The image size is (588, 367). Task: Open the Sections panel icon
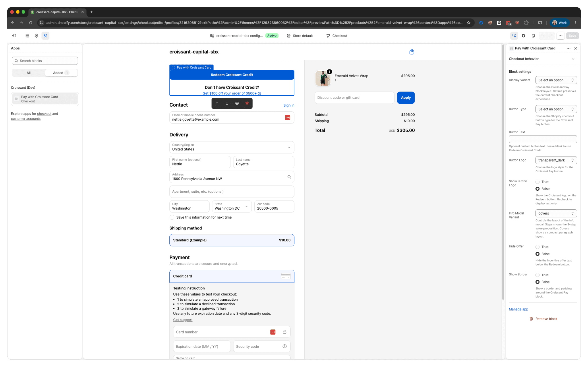click(28, 36)
